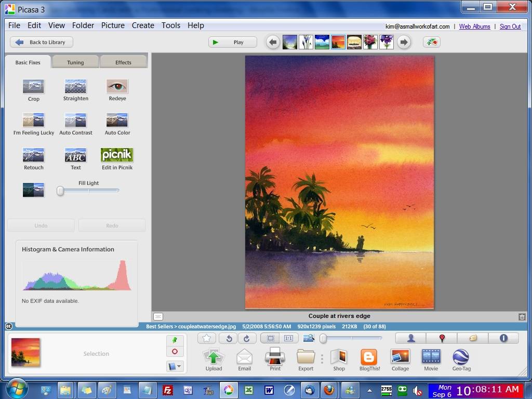Screen dimensions: 532x399
Task: Click the Fill Light preview icon
Action: 33,190
